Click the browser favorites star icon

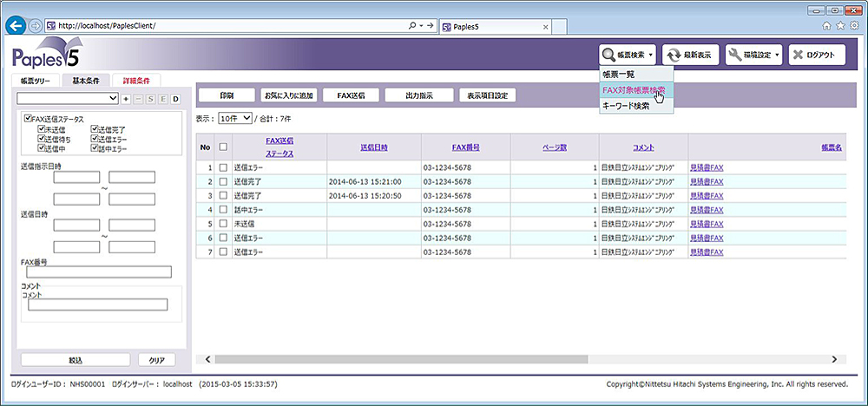[x=840, y=26]
